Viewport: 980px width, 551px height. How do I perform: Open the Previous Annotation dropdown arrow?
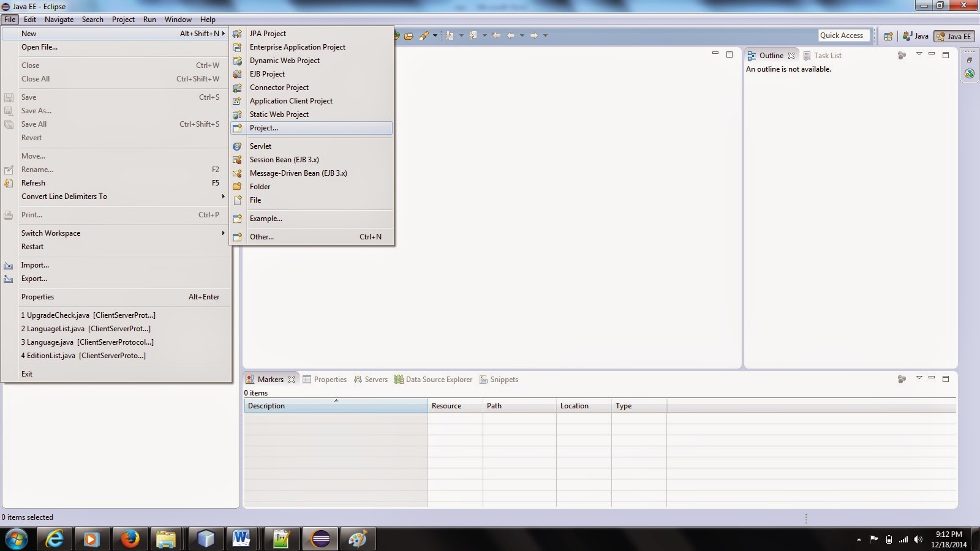pos(484,36)
